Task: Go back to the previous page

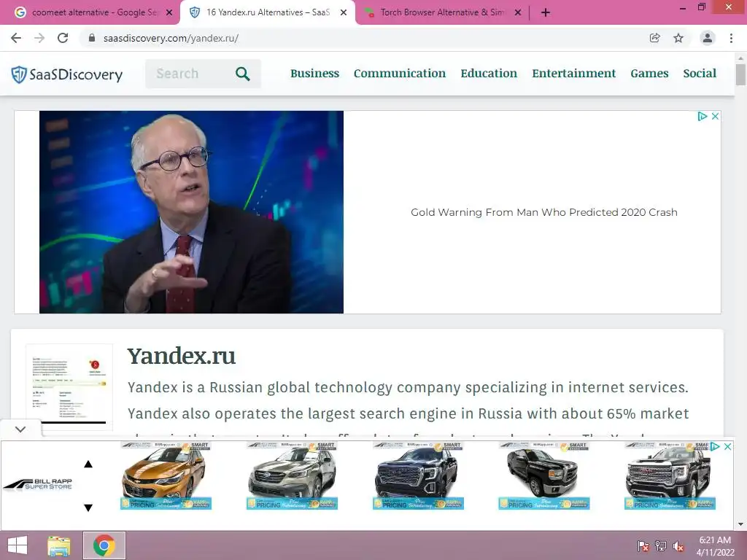Action: pos(16,38)
